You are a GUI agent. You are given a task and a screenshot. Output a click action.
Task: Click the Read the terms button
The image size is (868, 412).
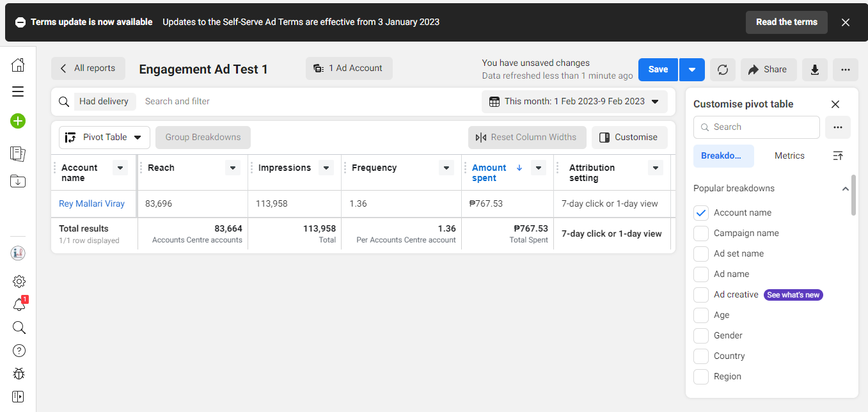coord(786,22)
